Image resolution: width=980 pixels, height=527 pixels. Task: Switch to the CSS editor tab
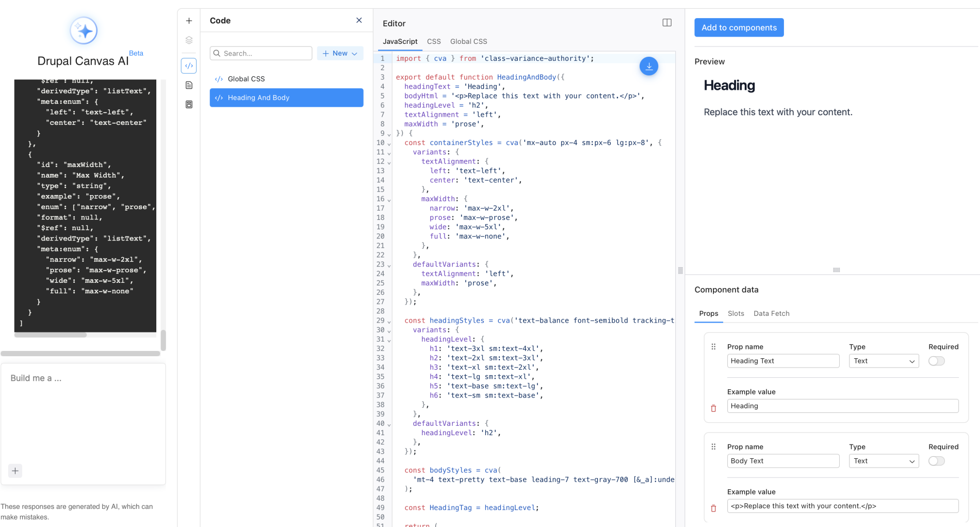point(434,41)
